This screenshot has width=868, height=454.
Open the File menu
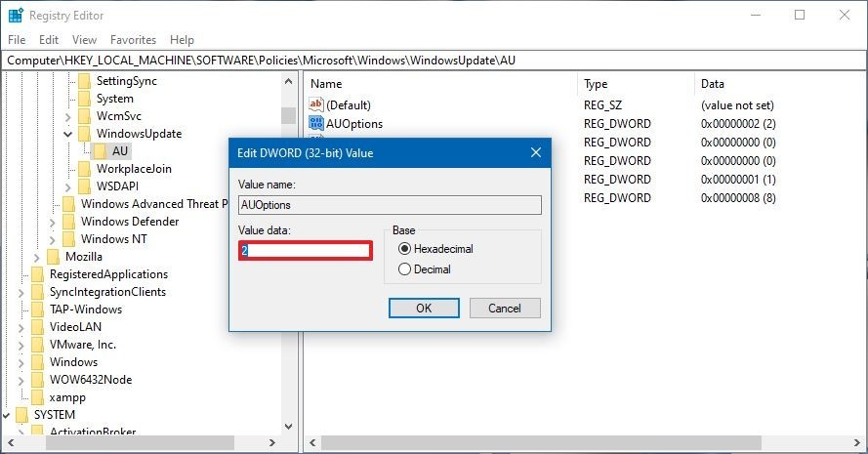click(x=17, y=40)
